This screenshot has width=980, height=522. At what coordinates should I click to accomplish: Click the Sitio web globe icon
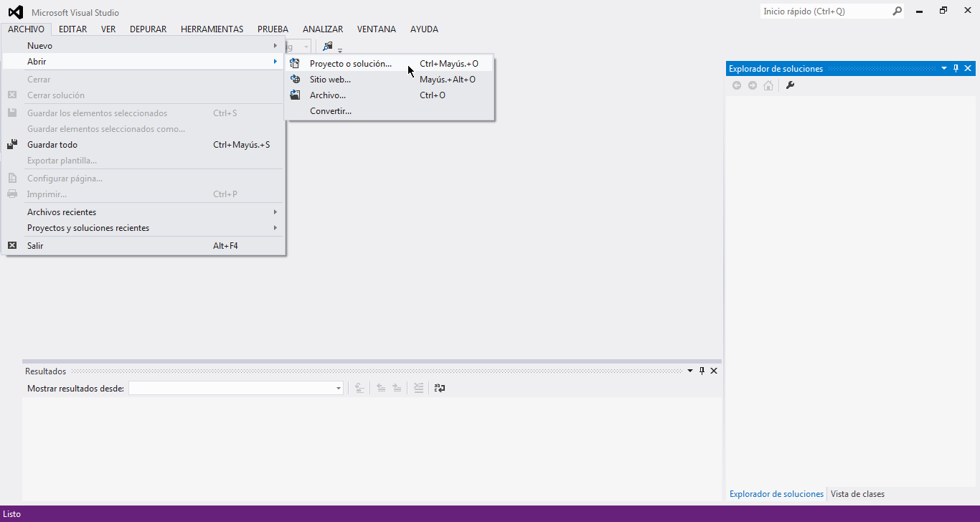pos(295,80)
